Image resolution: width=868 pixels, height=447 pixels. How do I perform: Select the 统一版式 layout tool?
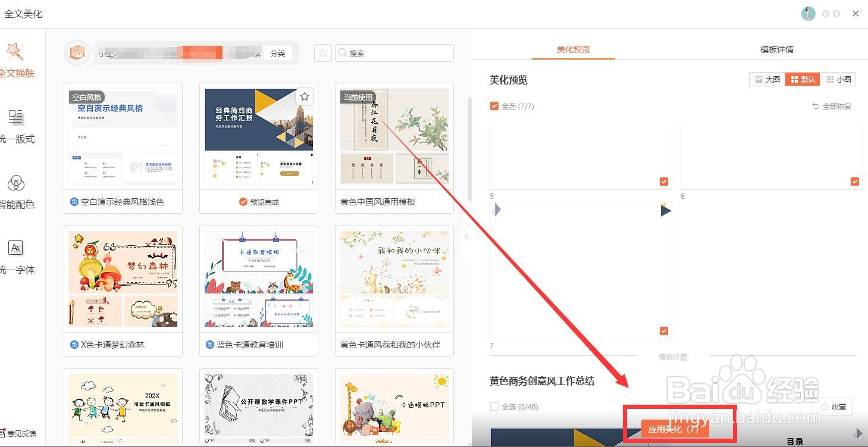point(17,127)
